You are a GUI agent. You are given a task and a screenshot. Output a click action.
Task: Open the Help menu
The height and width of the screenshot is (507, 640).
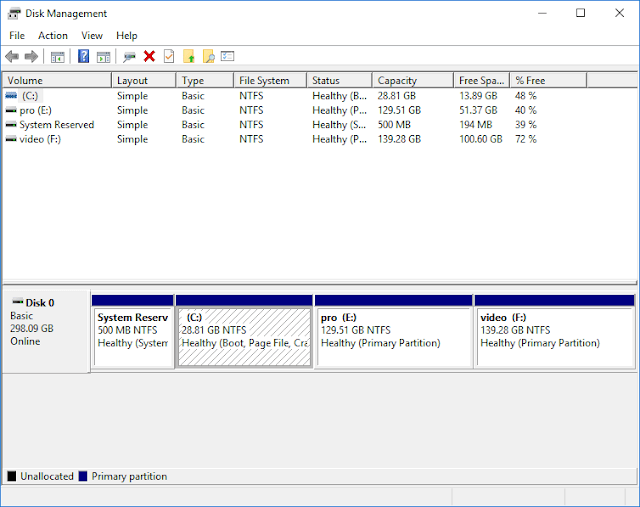(127, 36)
